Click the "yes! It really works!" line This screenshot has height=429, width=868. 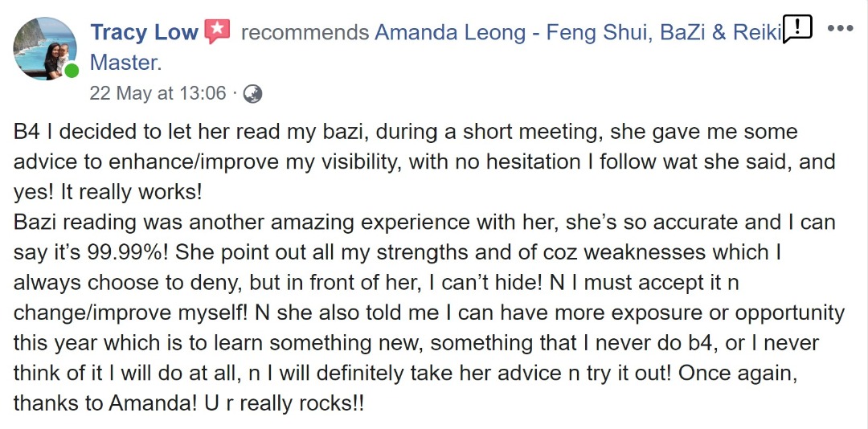(x=108, y=192)
